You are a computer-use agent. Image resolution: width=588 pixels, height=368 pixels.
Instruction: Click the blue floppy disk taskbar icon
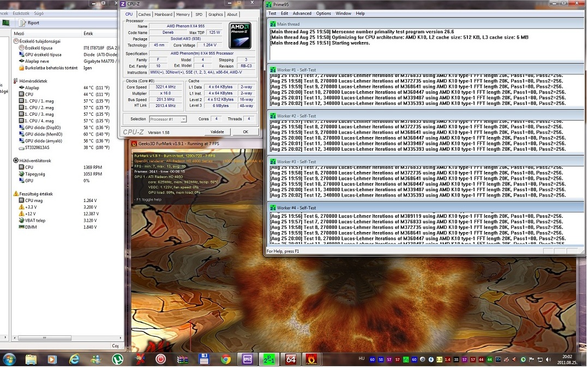(204, 359)
